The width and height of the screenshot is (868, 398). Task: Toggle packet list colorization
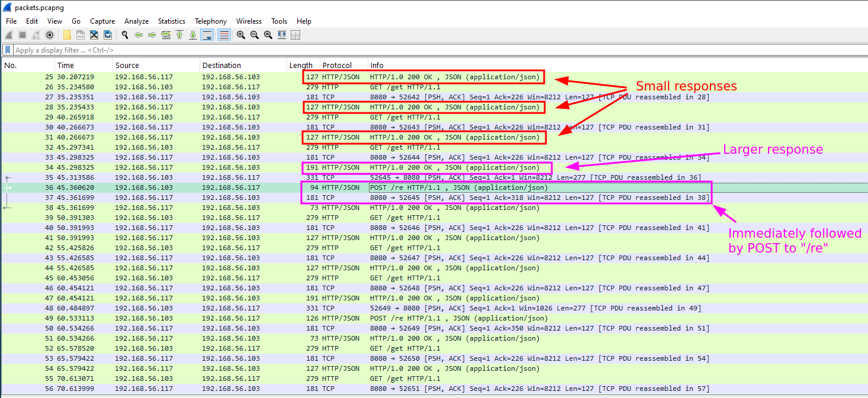[x=224, y=35]
